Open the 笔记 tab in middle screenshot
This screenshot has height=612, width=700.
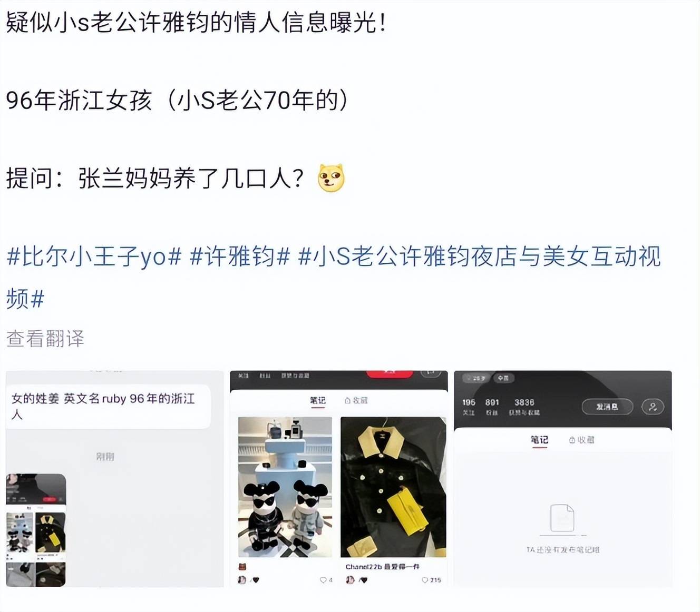[x=318, y=400]
